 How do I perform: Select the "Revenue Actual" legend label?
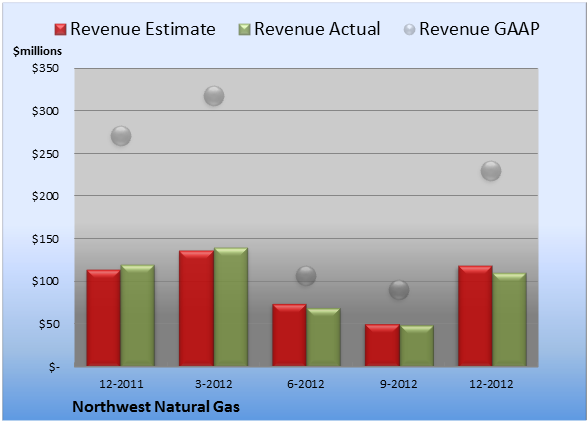click(317, 29)
